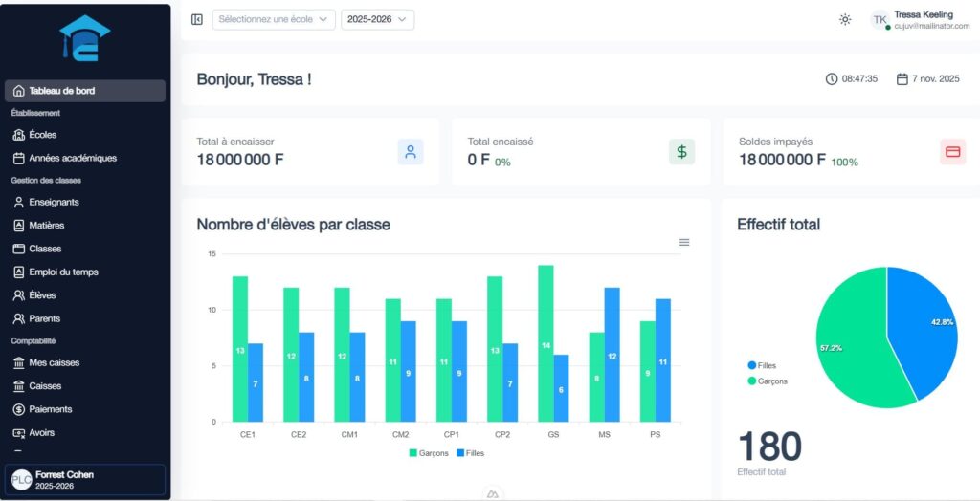
Task: Expand the 2025-2026 academic year dropdown
Action: pyautogui.click(x=377, y=19)
